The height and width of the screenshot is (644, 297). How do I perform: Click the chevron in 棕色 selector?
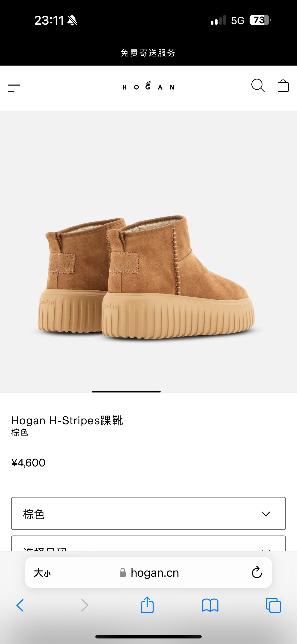click(266, 514)
